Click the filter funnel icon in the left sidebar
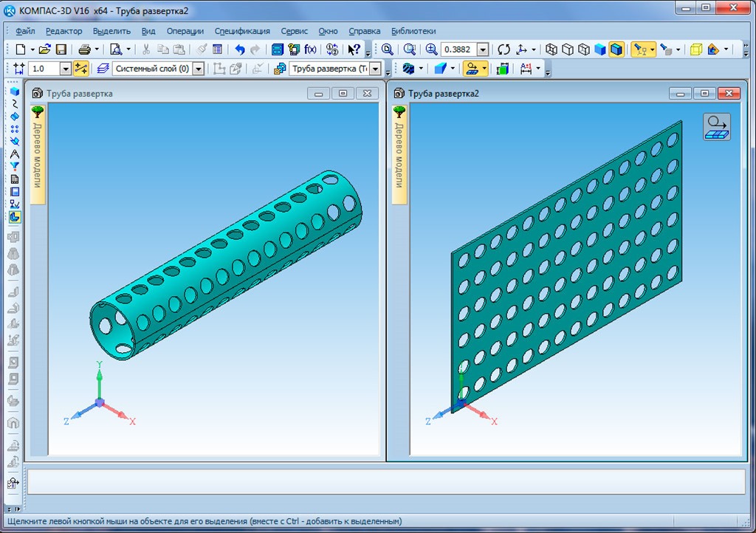The height and width of the screenshot is (533, 756). click(15, 166)
